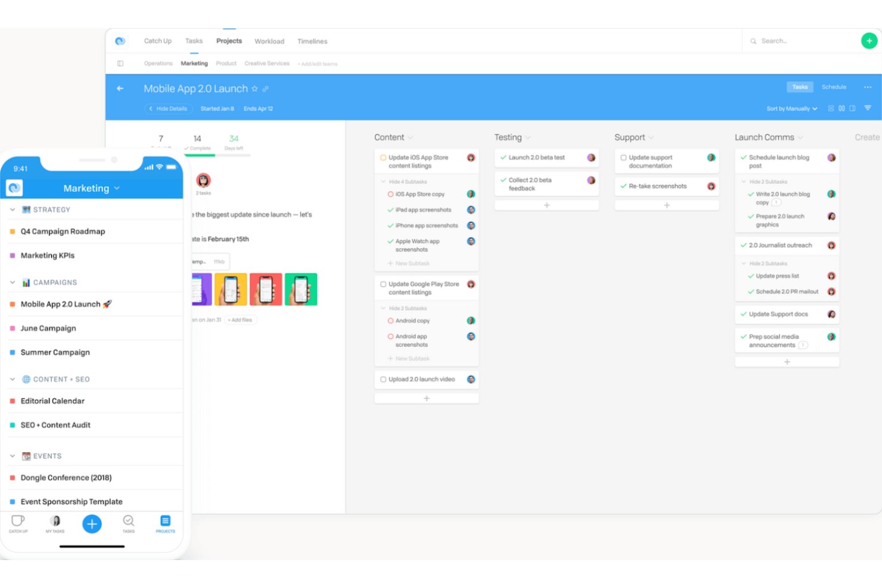Click teal color dot beside SEO + Content Audit
The height and width of the screenshot is (588, 882).
[x=13, y=425]
